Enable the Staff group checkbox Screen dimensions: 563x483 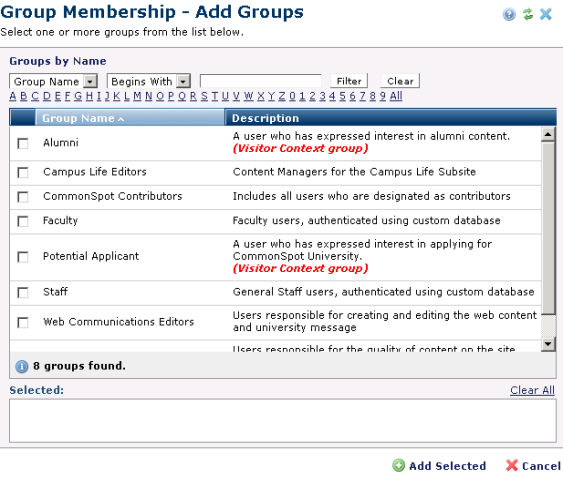(x=23, y=292)
